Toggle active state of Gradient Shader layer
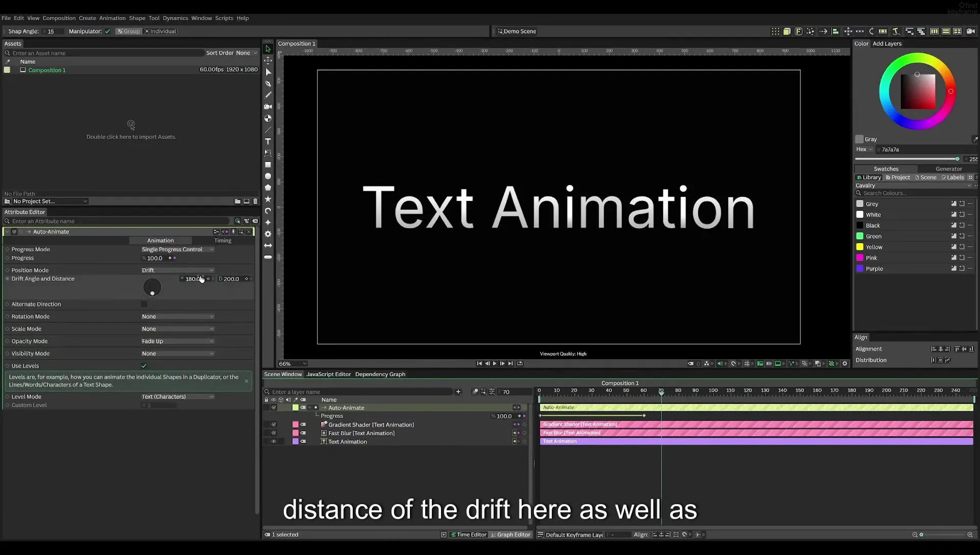Image resolution: width=980 pixels, height=555 pixels. tap(274, 424)
